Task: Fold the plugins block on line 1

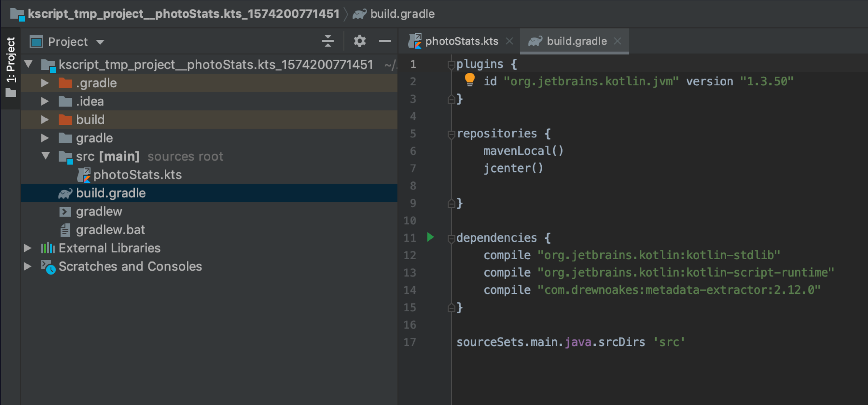Action: tap(451, 65)
